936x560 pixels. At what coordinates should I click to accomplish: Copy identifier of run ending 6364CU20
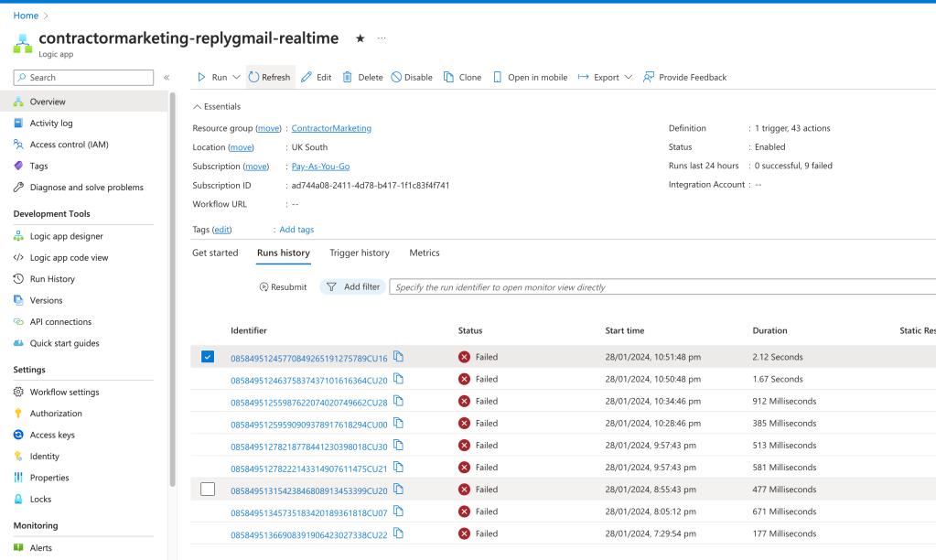[x=399, y=379]
